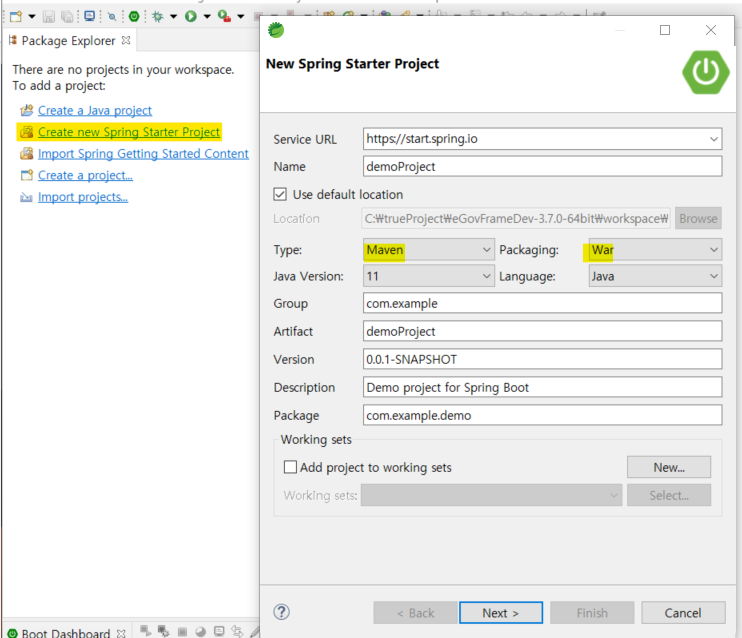
Task: Click the help question mark icon
Action: pos(282,612)
